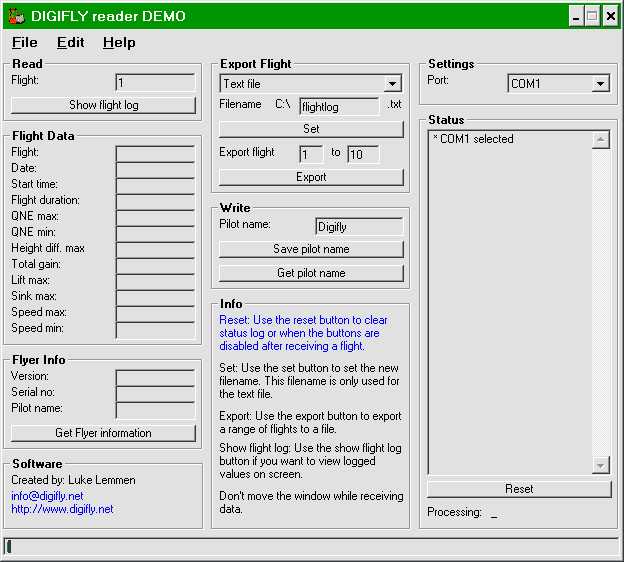Click the Lift max field
The image size is (624, 562).
click(156, 281)
